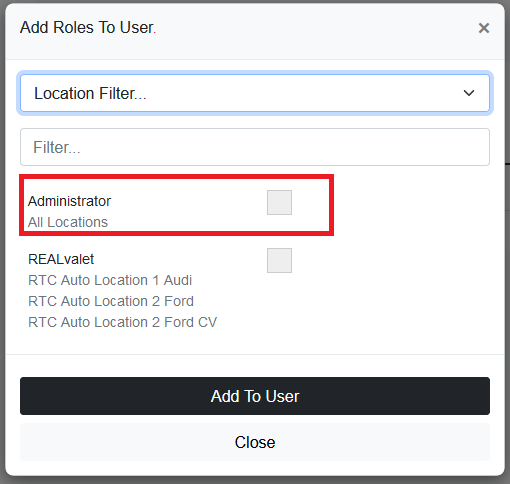Image resolution: width=510 pixels, height=484 pixels.
Task: Click the Close button at bottom
Action: (255, 442)
